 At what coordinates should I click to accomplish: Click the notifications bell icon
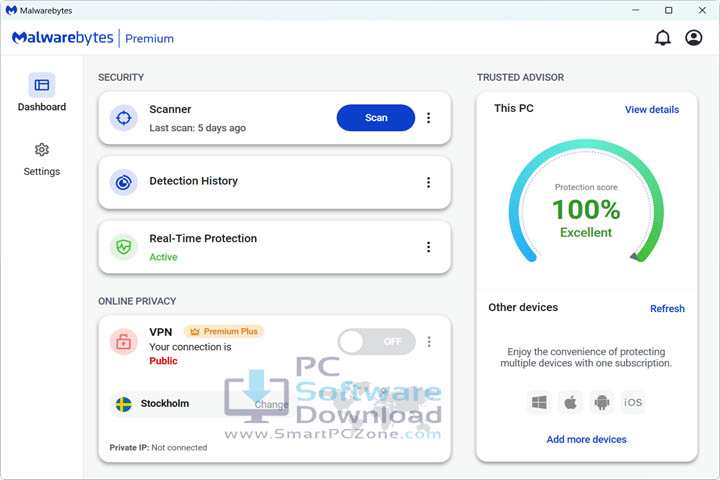click(x=663, y=38)
